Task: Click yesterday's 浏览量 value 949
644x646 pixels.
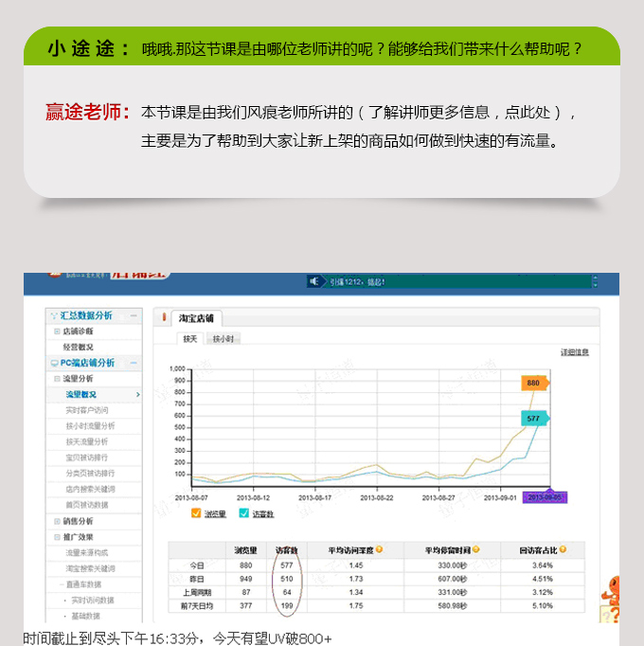Action: click(x=246, y=579)
